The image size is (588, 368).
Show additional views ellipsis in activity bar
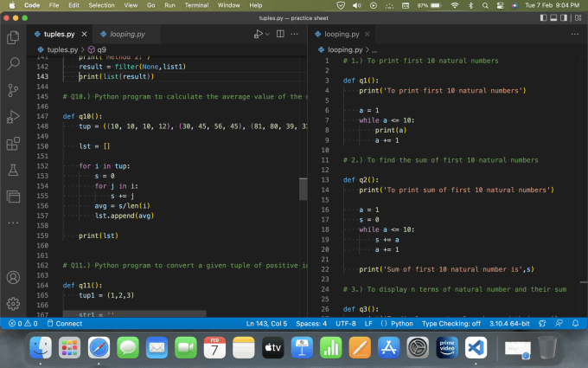pos(13,223)
